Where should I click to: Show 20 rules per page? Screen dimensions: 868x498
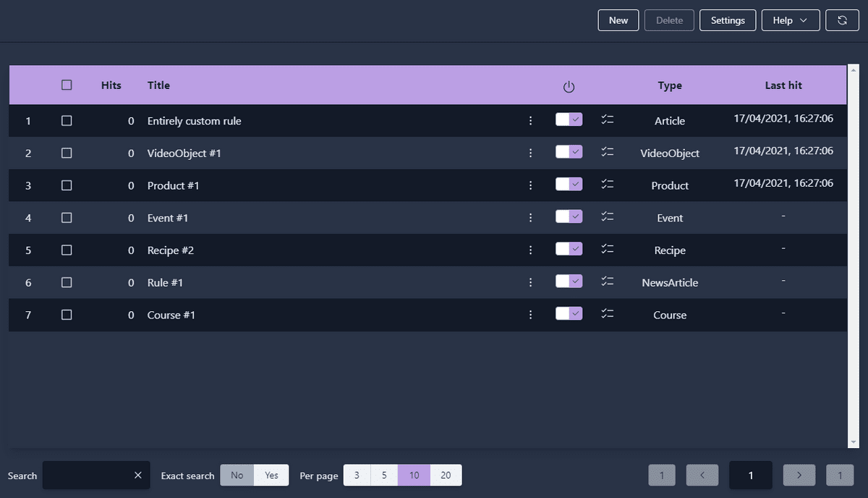tap(446, 475)
